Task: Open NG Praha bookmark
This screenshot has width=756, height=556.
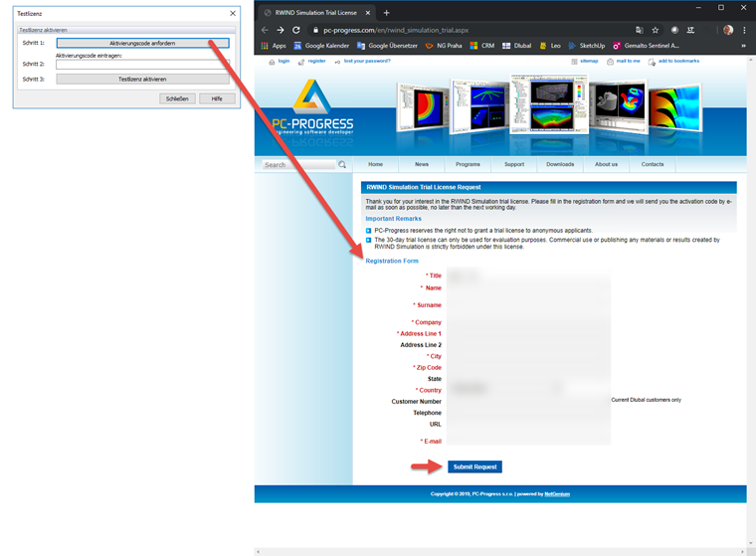Action: 444,46
